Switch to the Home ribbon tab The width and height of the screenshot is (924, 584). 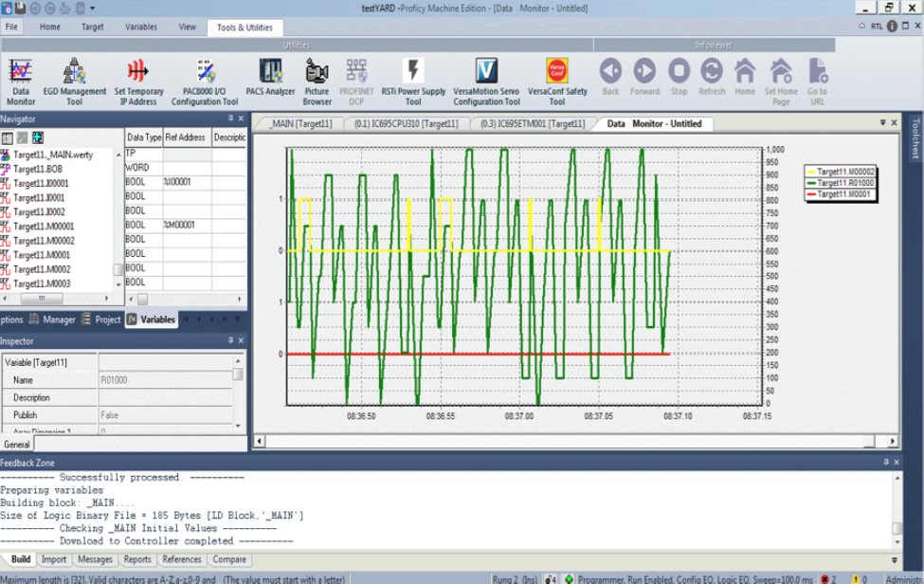50,27
